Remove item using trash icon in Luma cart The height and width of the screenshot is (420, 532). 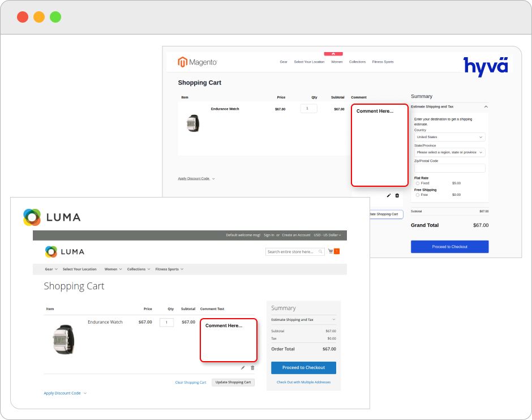(252, 367)
